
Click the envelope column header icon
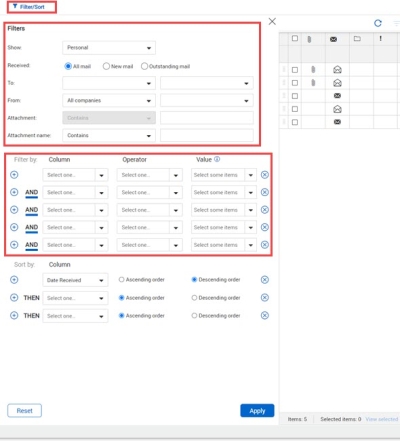pos(333,39)
